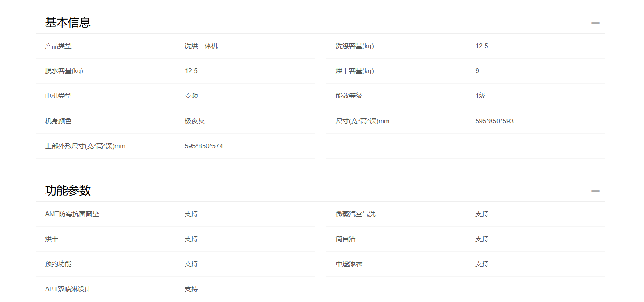Click the 中途添衣 label

[x=349, y=264]
